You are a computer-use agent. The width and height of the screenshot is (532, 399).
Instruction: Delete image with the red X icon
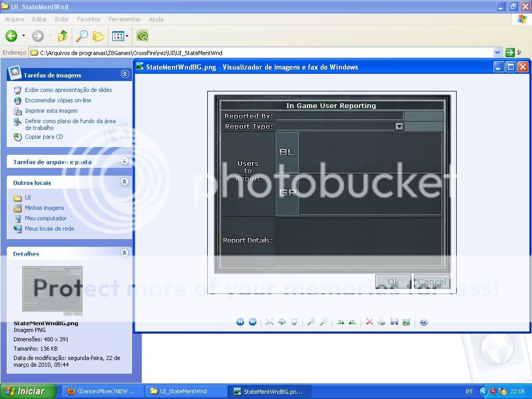369,322
